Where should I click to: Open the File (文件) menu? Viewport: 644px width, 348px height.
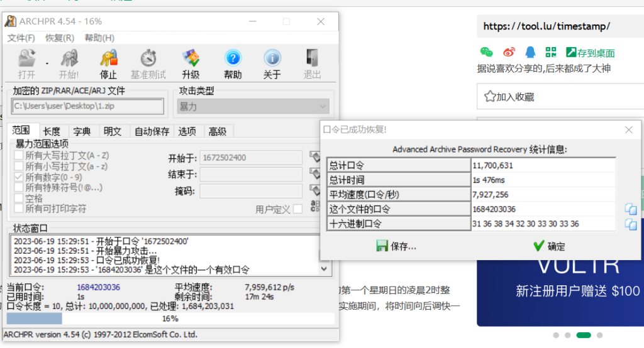click(21, 38)
